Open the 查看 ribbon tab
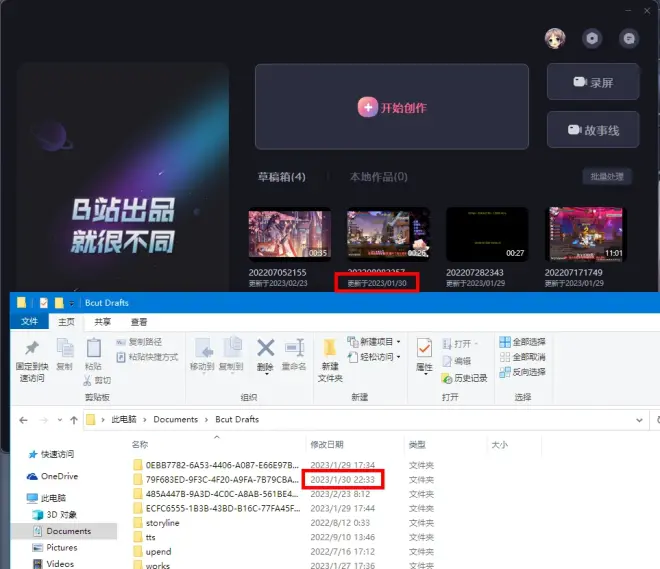Viewport: 660px width, 569px height. click(x=139, y=322)
